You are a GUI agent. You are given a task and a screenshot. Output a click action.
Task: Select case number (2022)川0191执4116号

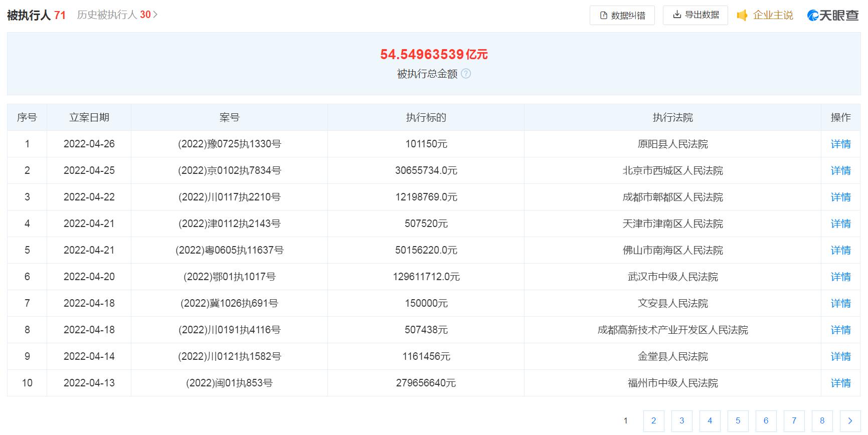coord(229,330)
